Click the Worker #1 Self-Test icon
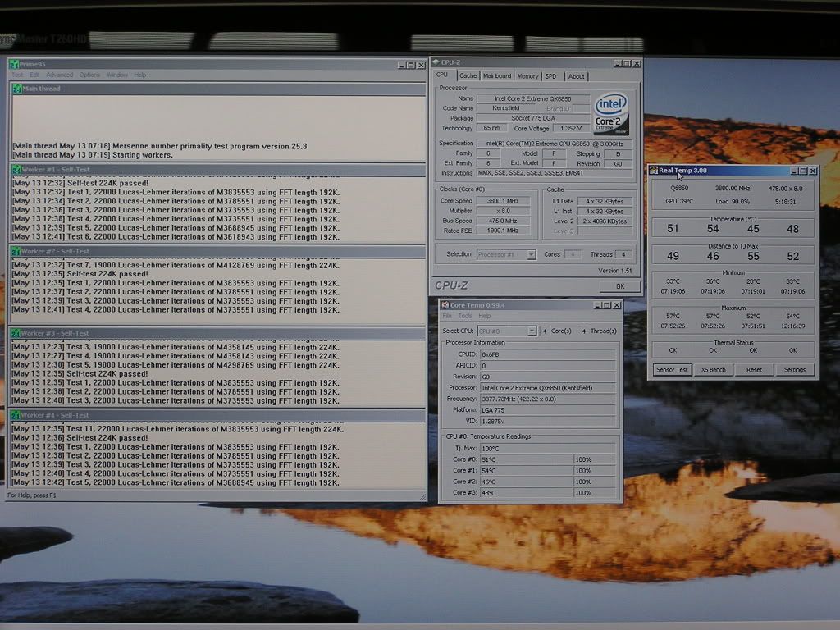840x630 pixels. tap(16, 169)
